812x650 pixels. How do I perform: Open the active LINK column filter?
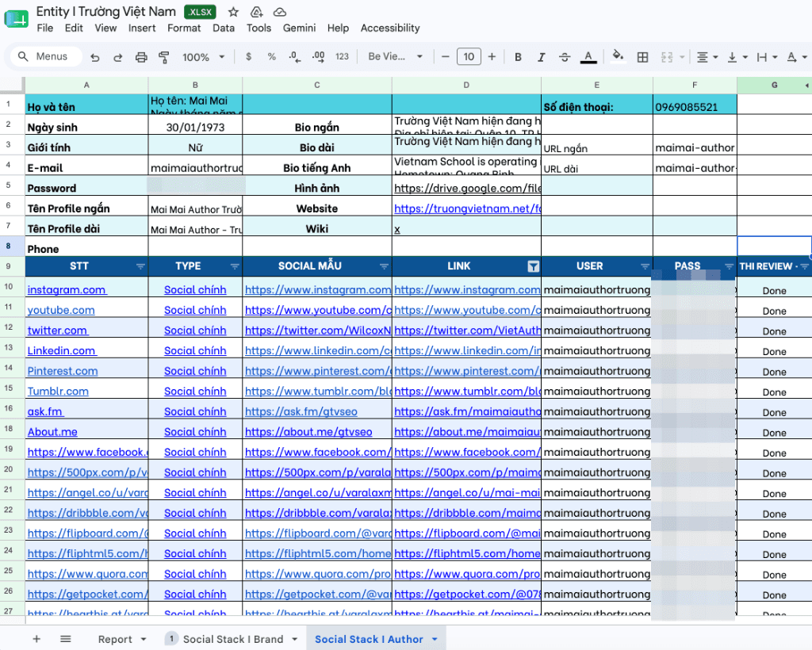click(533, 266)
